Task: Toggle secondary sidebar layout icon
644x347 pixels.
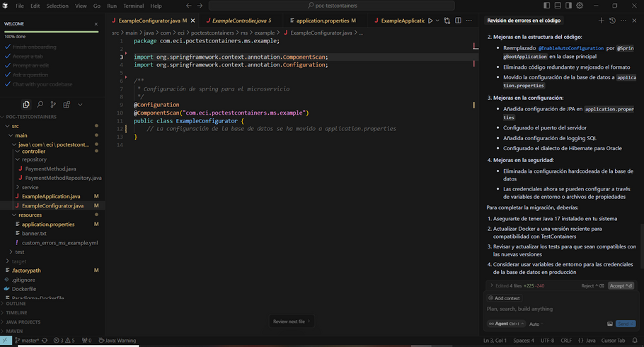Action: [568, 6]
